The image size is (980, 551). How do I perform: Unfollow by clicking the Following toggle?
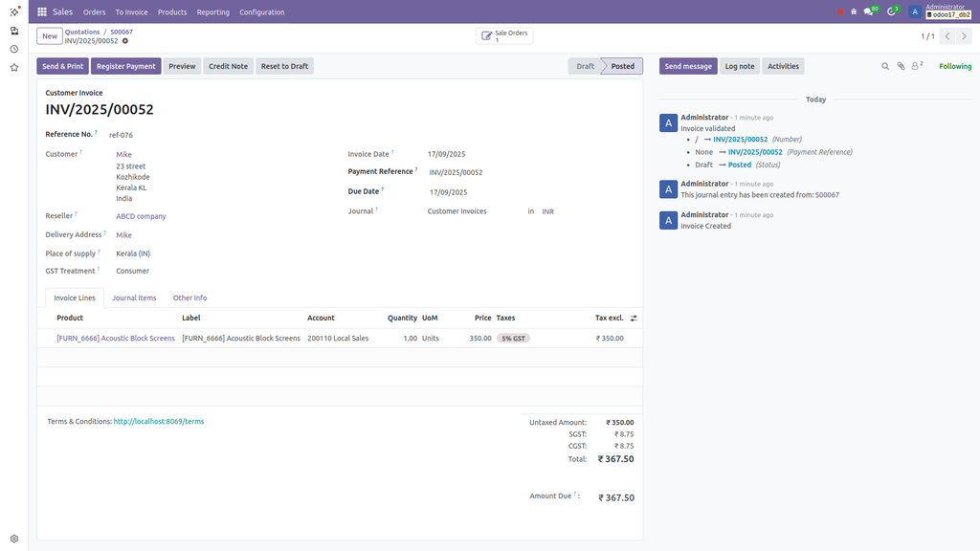pos(957,66)
